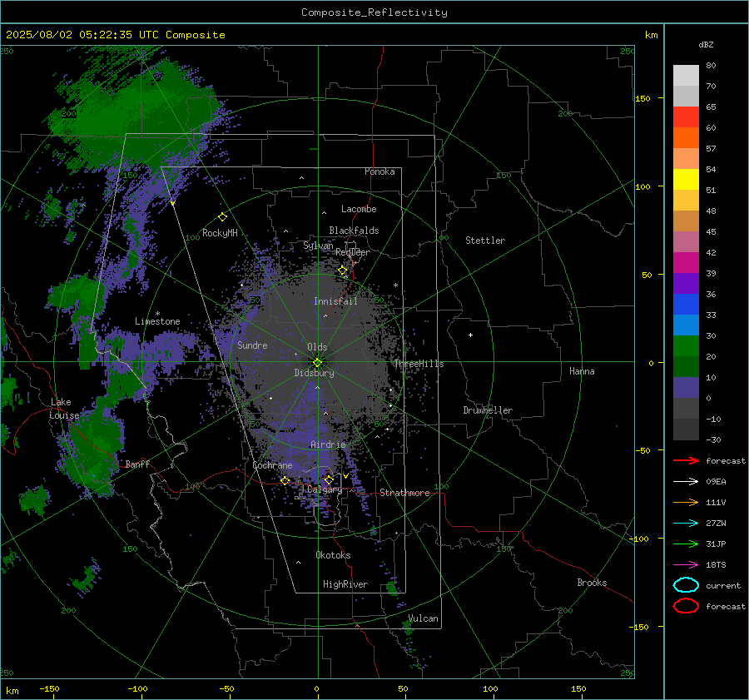
Task: Click the Strathmore city label
Action: click(404, 493)
